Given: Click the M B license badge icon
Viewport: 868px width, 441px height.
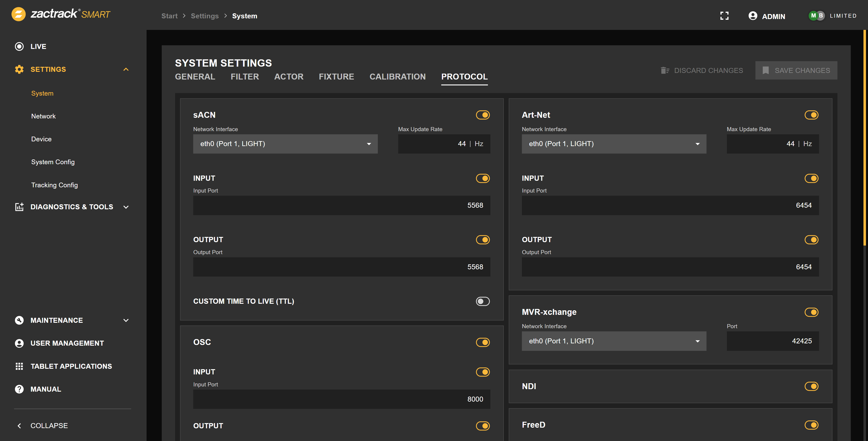Looking at the screenshot, I should (817, 15).
